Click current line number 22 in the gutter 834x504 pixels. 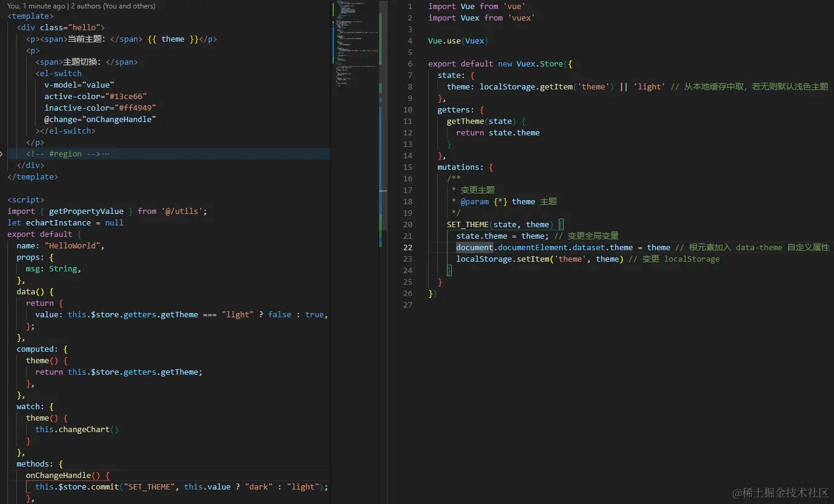408,248
